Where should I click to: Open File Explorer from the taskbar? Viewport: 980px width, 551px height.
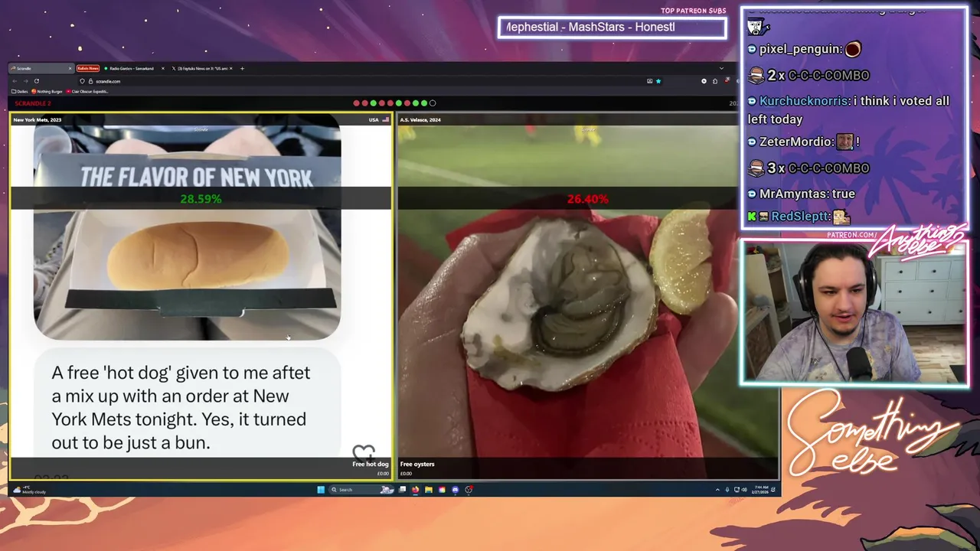tap(429, 490)
